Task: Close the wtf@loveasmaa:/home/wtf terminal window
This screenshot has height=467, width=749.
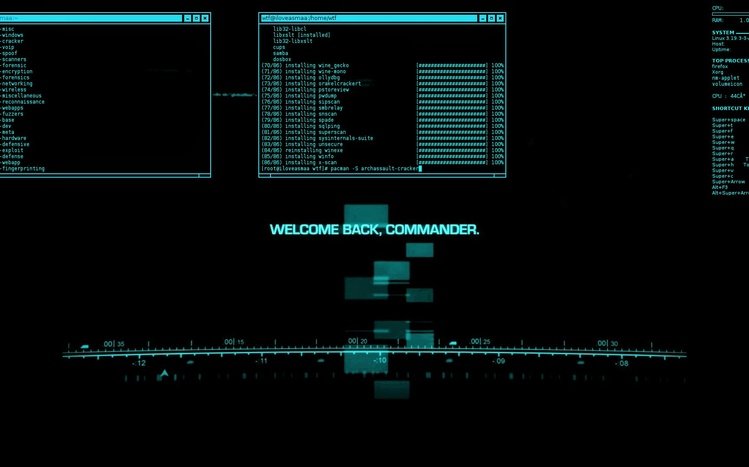Action: tap(500, 18)
